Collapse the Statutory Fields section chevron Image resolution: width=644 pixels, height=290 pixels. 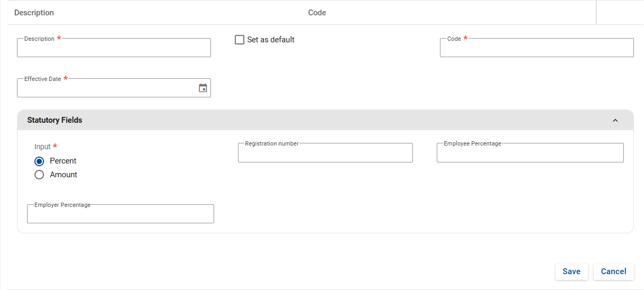[615, 120]
